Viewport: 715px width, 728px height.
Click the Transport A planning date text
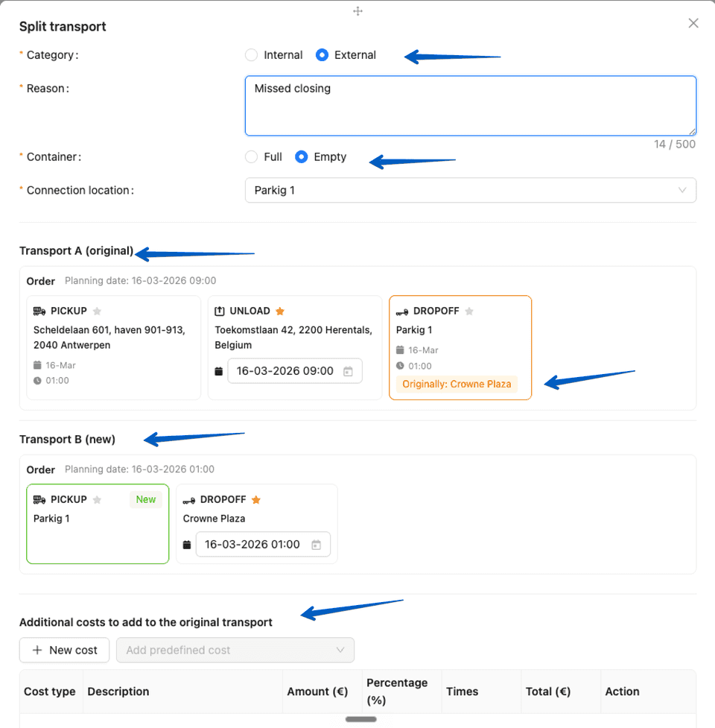point(140,280)
